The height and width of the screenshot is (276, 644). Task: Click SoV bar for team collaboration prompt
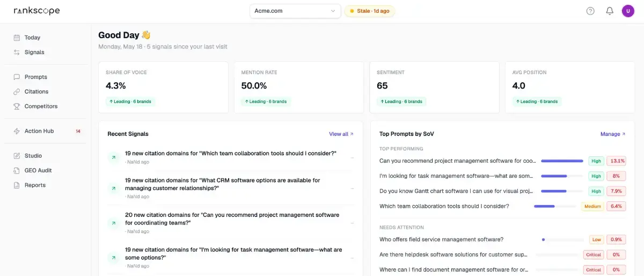[x=555, y=206]
